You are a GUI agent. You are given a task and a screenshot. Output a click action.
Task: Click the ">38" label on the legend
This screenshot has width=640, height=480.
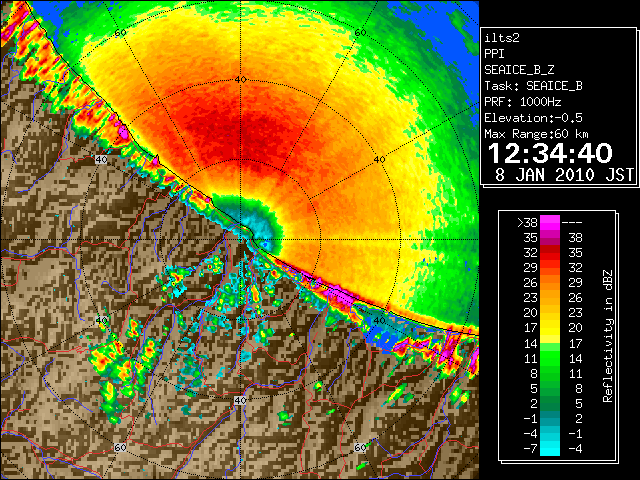527,223
